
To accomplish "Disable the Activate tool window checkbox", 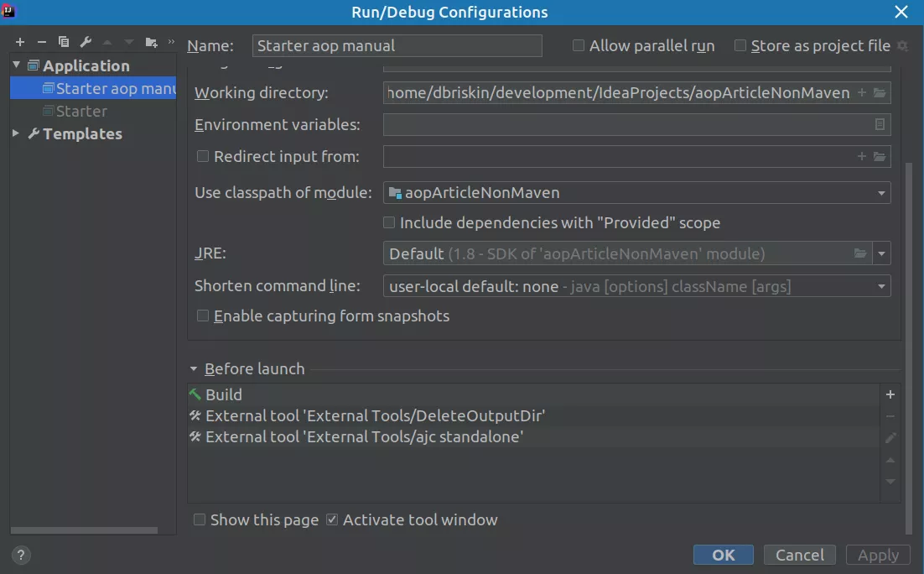I will click(x=332, y=520).
